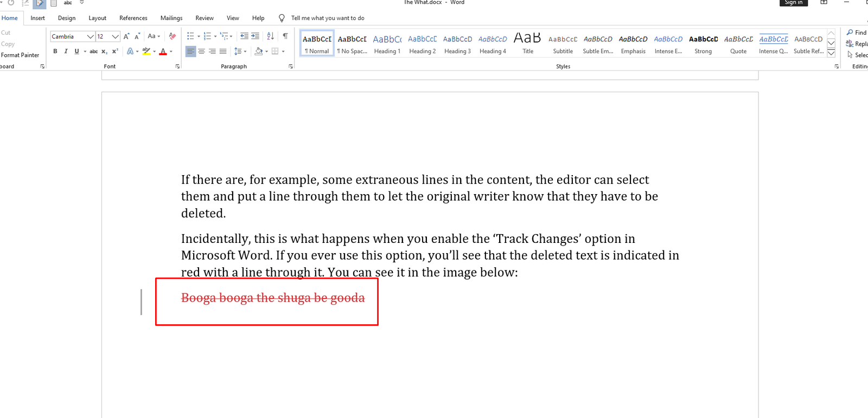Click the spelling check abc icon in quick access toolbar
The width and height of the screenshot is (868, 418).
click(68, 3)
